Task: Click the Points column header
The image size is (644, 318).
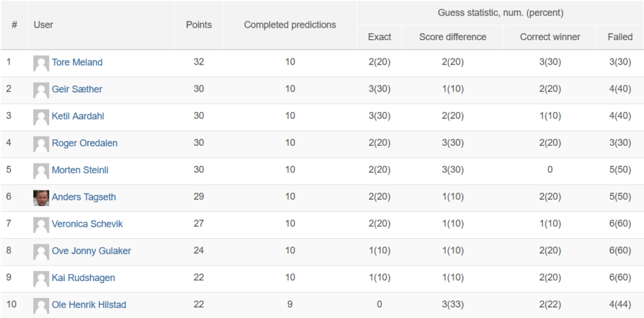Action: click(x=199, y=25)
